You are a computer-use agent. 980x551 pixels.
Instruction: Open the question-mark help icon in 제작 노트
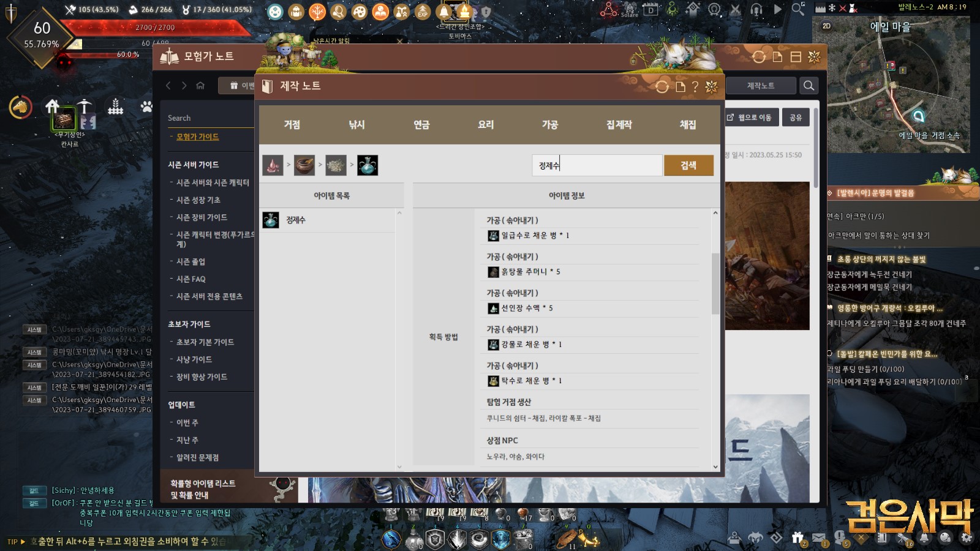click(695, 86)
